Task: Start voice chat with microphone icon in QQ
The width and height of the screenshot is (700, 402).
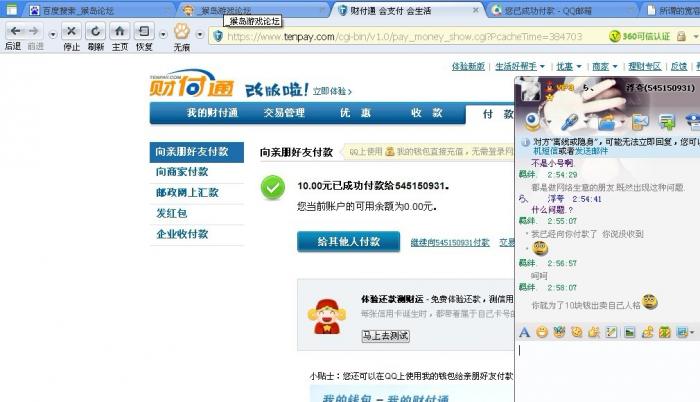Action: tap(570, 121)
